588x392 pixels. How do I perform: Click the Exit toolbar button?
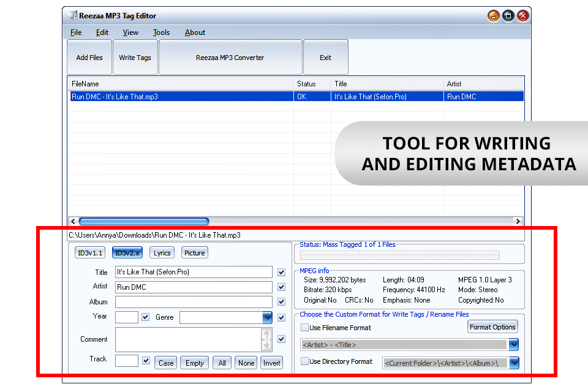coord(325,58)
